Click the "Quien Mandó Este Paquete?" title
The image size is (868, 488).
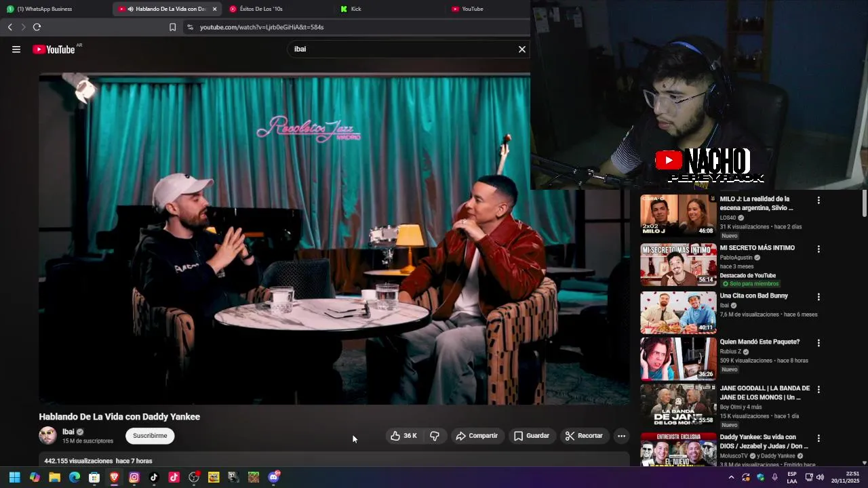point(759,342)
